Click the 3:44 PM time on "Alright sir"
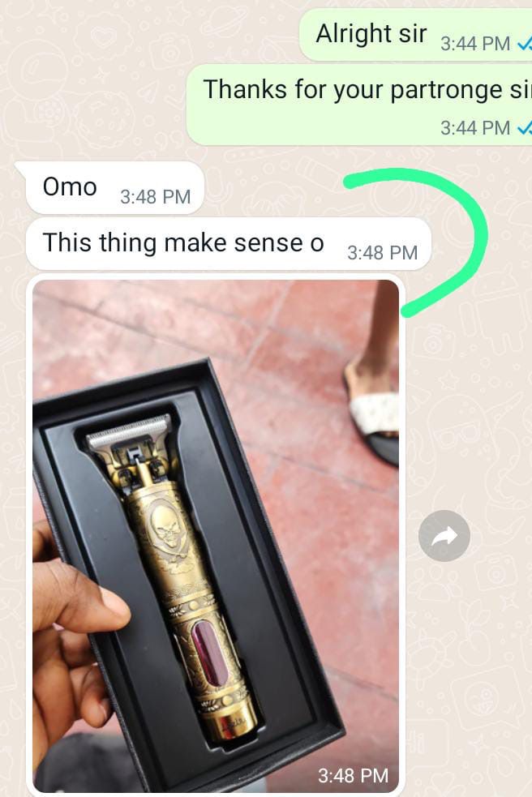Image resolution: width=532 pixels, height=797 pixels. (x=475, y=45)
